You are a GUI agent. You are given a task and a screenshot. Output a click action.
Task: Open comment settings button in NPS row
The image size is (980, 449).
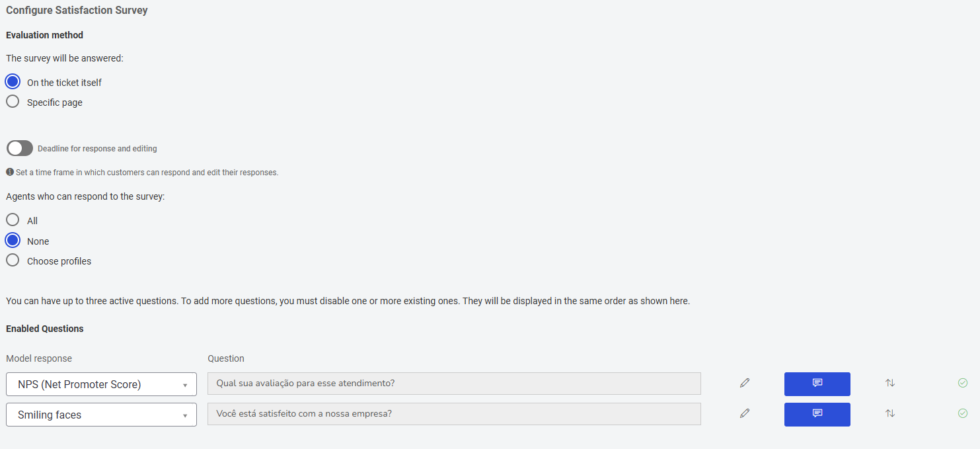tap(817, 384)
